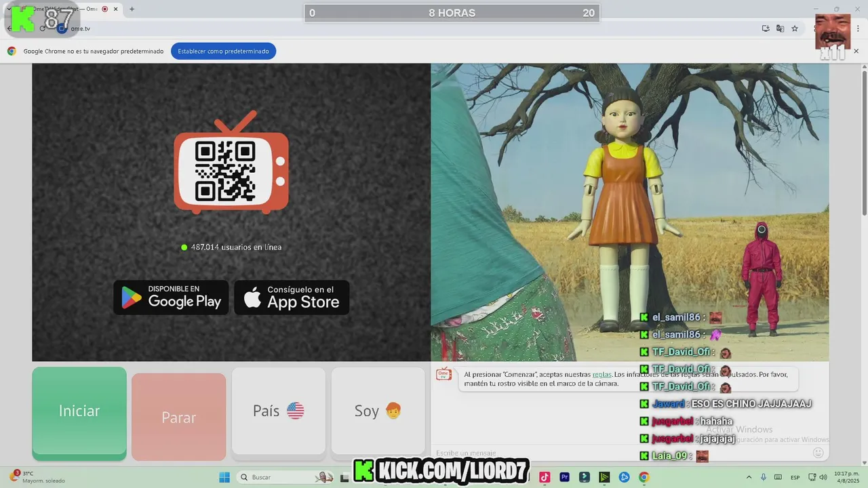Click the QR code TV logo
The width and height of the screenshot is (868, 488).
pos(231,163)
